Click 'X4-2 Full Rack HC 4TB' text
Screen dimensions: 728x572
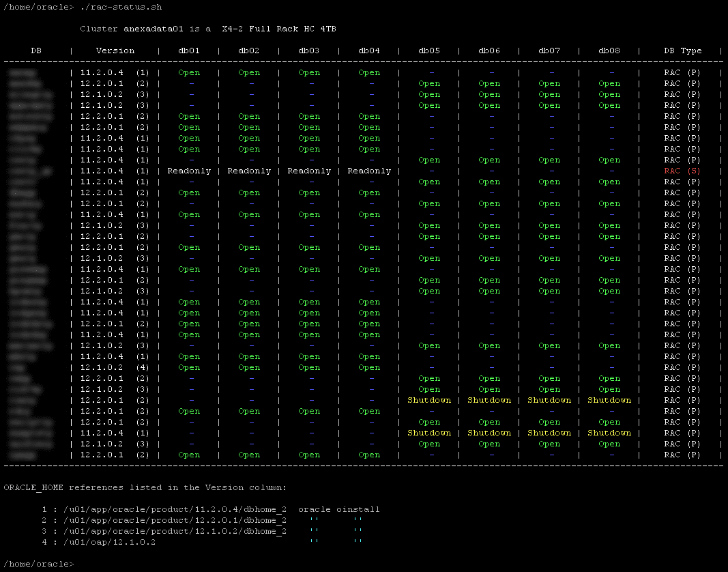279,29
